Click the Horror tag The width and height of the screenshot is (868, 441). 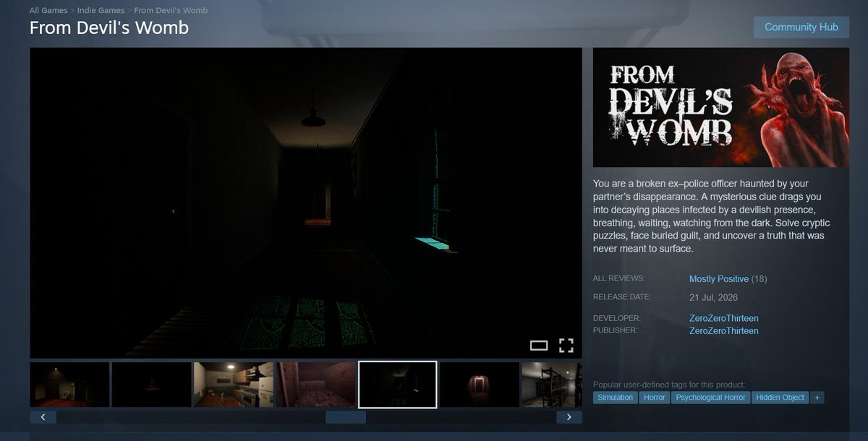tap(654, 398)
